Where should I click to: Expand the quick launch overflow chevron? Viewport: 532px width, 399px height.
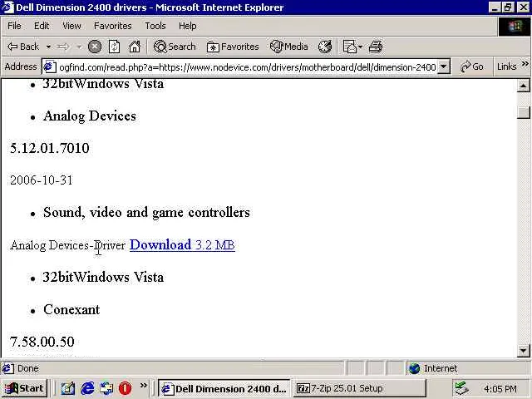click(144, 386)
